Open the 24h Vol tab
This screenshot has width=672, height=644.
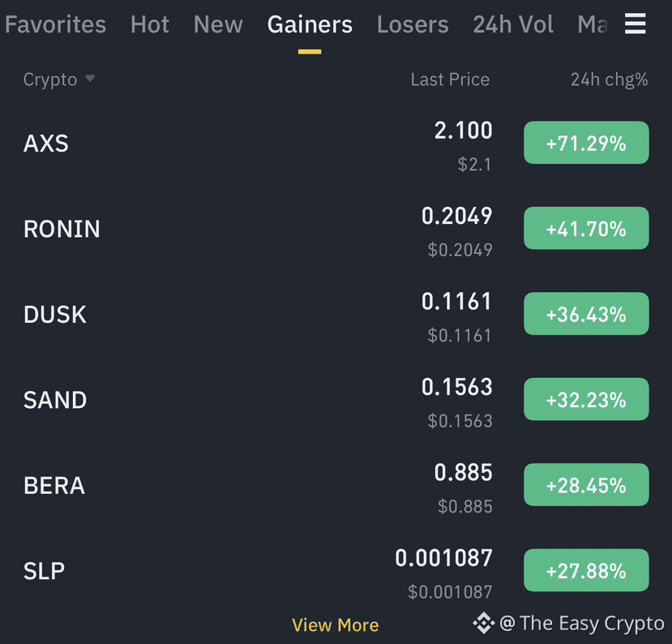click(x=513, y=24)
